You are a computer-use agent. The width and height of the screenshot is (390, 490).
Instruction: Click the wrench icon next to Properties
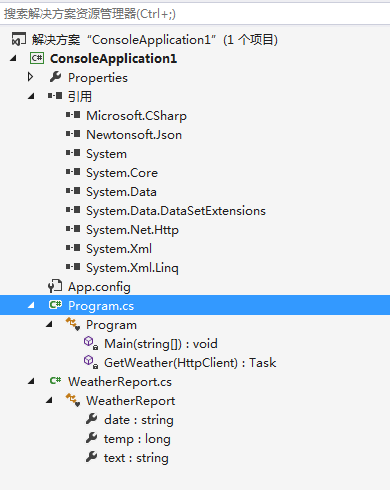tap(55, 77)
